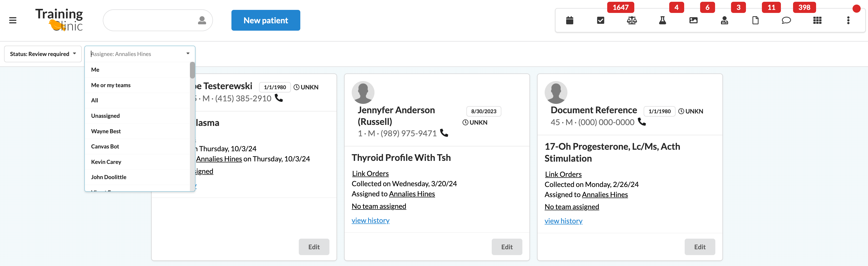
Task: Collapse the Assignee dropdown arrow
Action: (188, 54)
